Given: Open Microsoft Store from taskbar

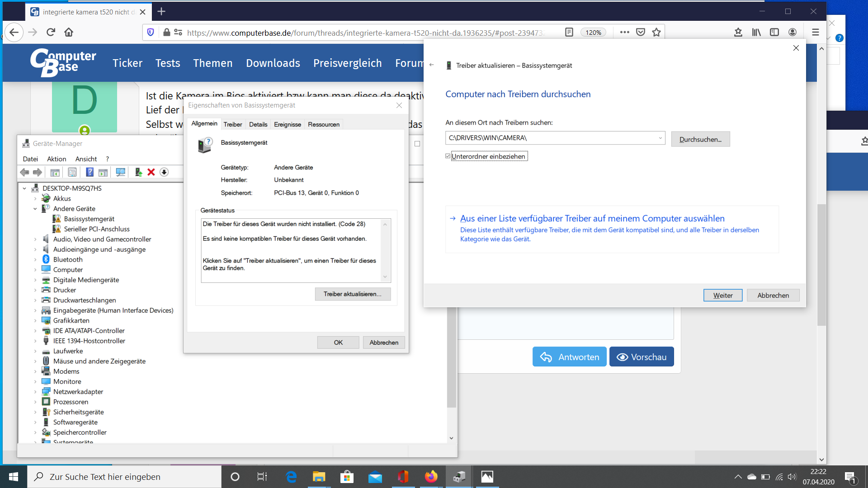Looking at the screenshot, I should pos(347,477).
